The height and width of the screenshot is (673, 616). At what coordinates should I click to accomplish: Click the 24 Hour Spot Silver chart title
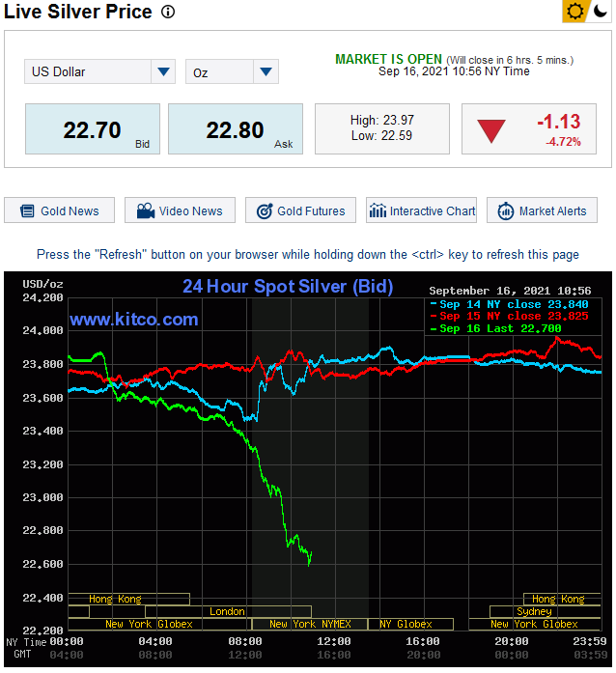tap(288, 286)
